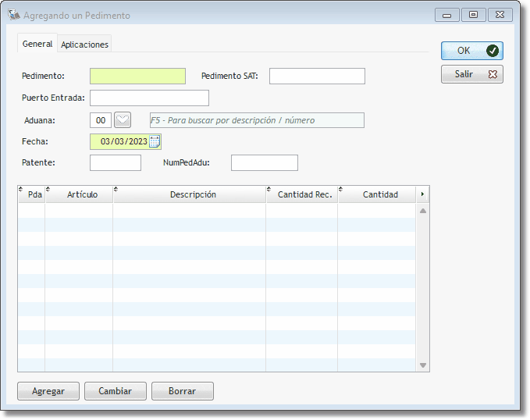Sort by the Cantidad column header
Screen dimensions: 530x420
point(377,194)
